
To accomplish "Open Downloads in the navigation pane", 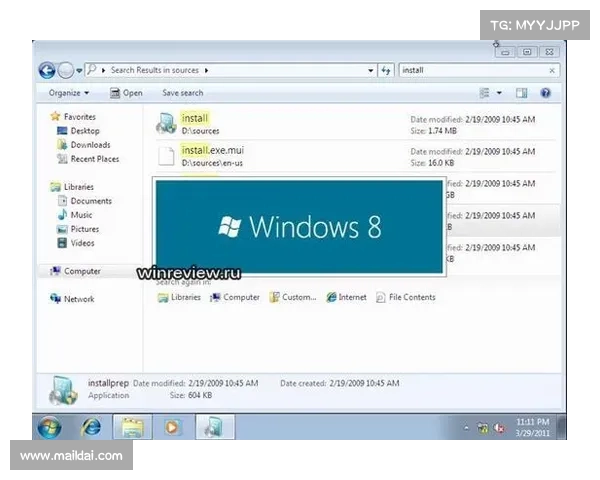I will [84, 145].
